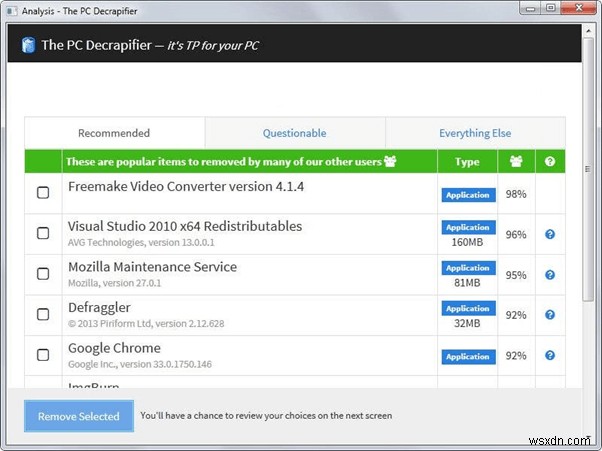This screenshot has width=602, height=451.
Task: Select the Defraggler title text
Action: [99, 308]
